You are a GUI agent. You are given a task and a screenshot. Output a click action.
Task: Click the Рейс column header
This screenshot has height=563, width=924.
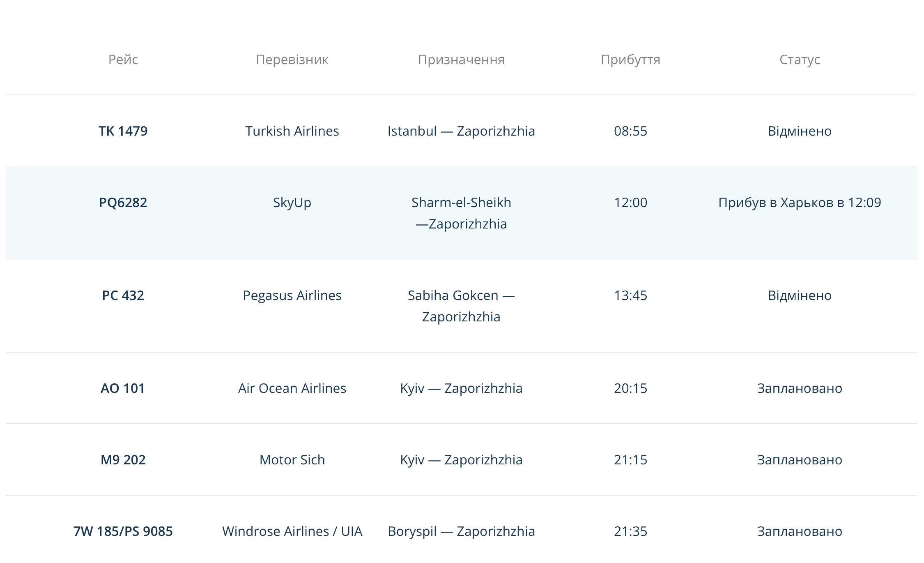(123, 60)
